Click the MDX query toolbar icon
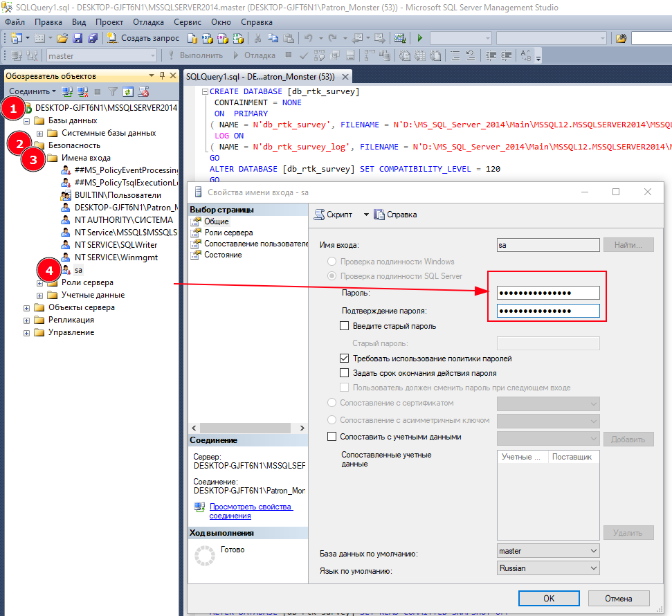 (208, 38)
